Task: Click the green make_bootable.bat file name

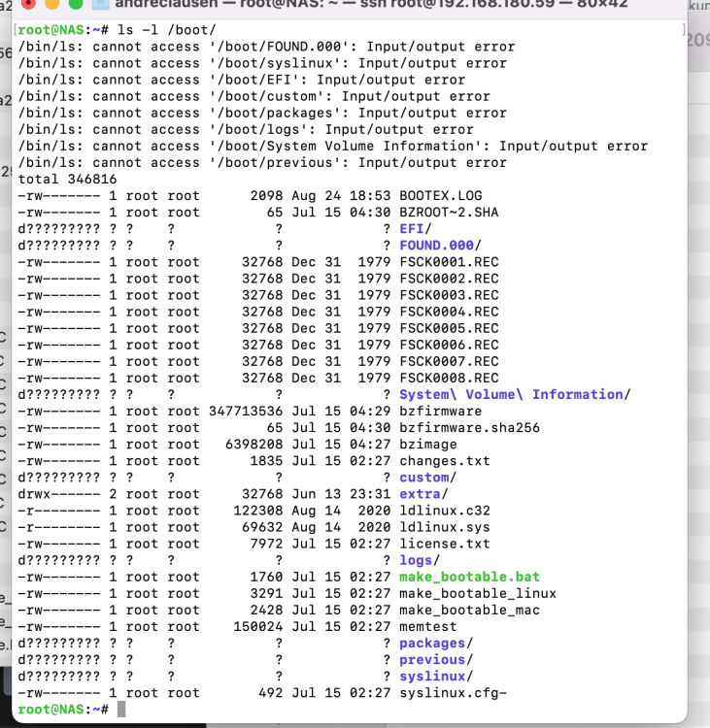Action: pos(470,578)
